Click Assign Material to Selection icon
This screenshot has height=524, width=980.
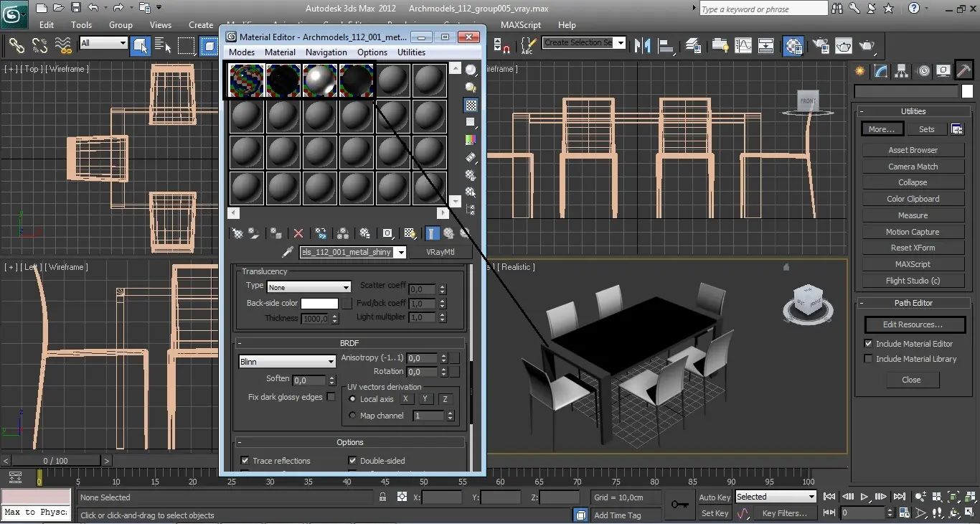pyautogui.click(x=275, y=233)
